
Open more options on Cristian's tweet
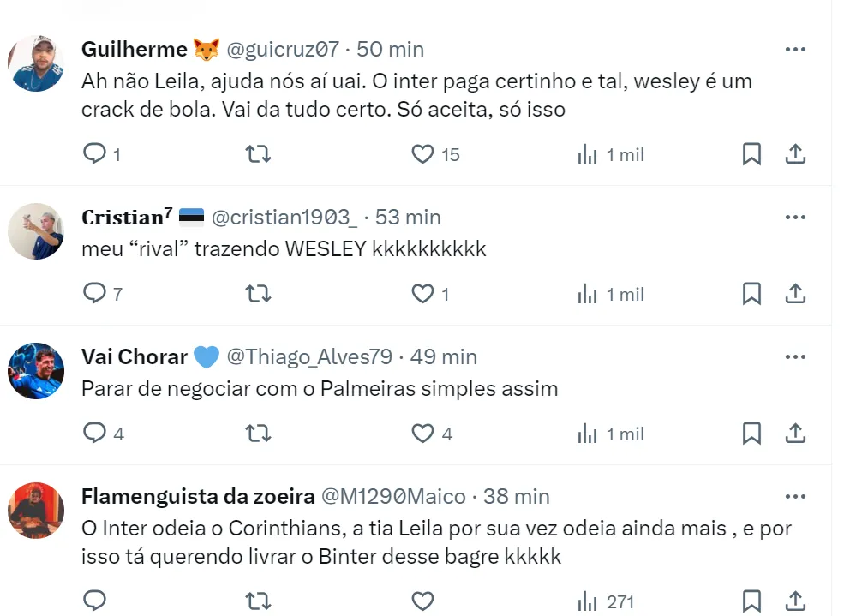pyautogui.click(x=795, y=218)
